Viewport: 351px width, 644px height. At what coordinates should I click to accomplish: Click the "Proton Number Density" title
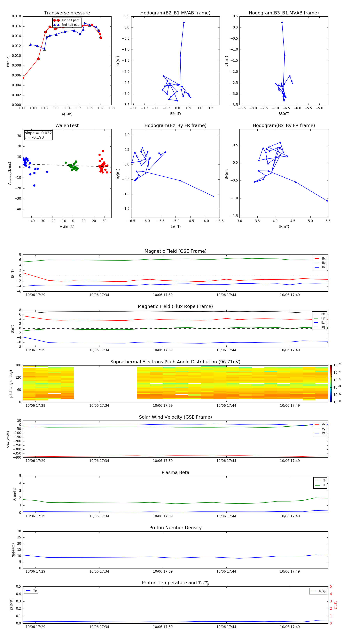(x=175, y=528)
